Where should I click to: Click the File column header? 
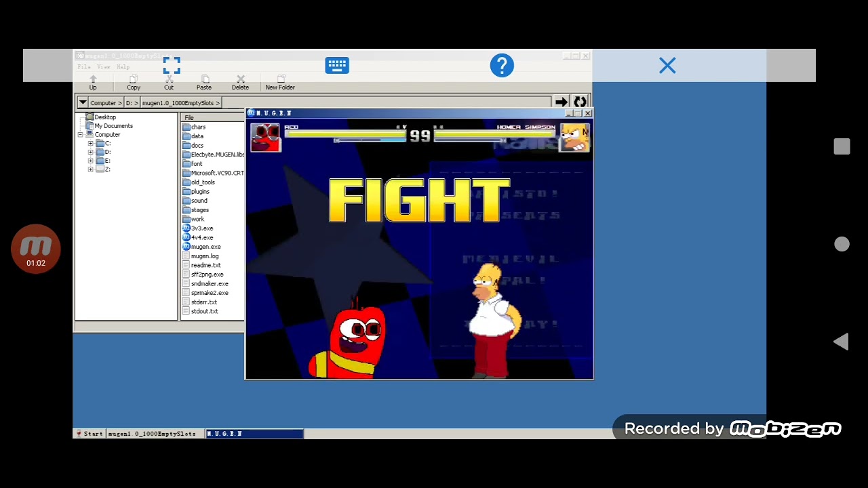tap(213, 118)
